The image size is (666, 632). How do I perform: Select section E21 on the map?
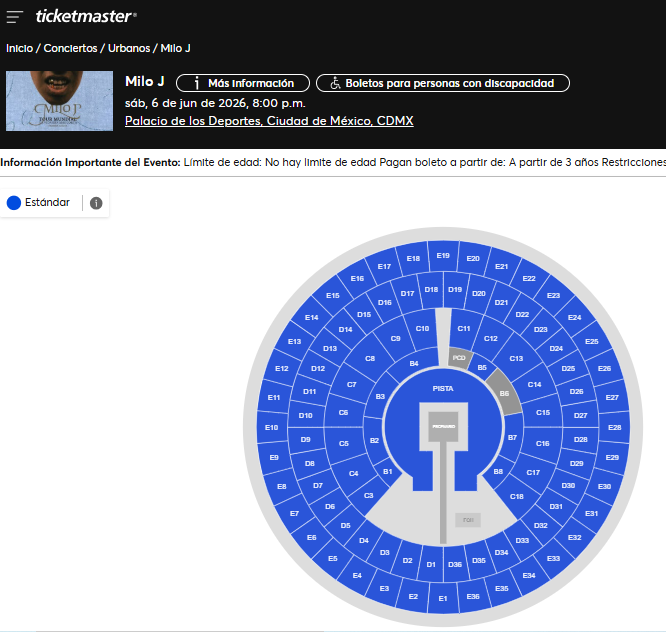click(x=502, y=266)
